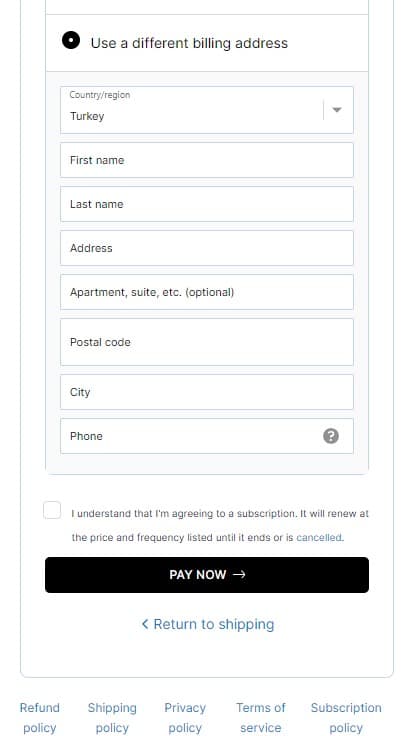
Task: Click the phone field help question-mark icon
Action: (330, 436)
